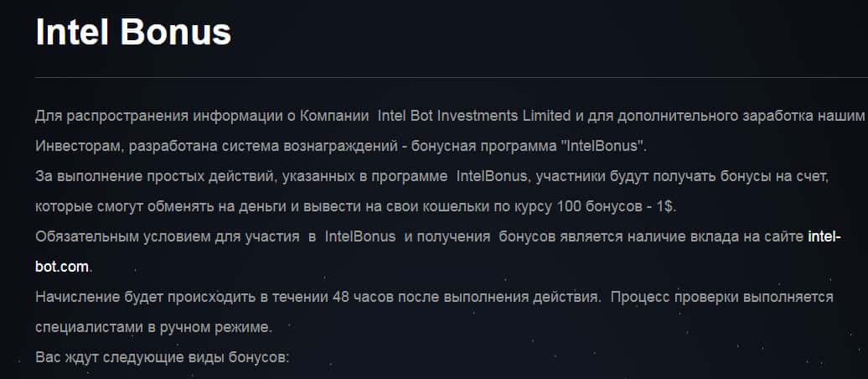Click the line "Вас ждут следующие виды бонусов:"

coord(162,357)
